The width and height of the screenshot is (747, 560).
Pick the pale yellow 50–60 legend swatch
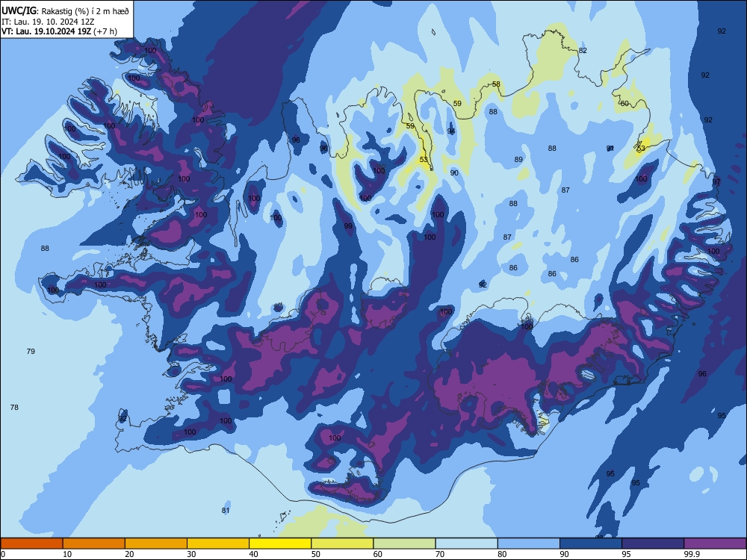342,544
